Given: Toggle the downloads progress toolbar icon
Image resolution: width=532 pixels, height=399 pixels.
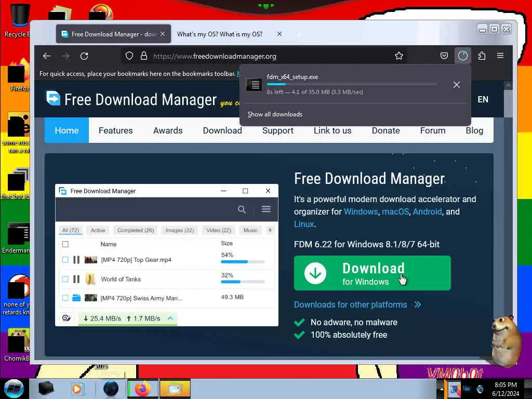Looking at the screenshot, I should pos(463,56).
